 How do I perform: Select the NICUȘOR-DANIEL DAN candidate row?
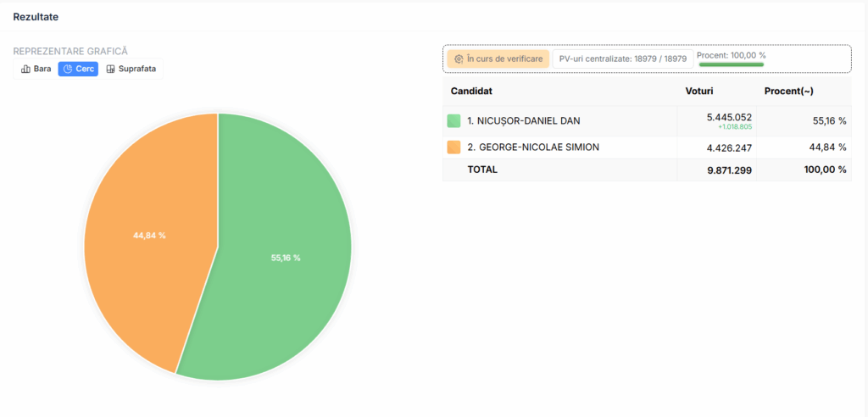(x=523, y=121)
